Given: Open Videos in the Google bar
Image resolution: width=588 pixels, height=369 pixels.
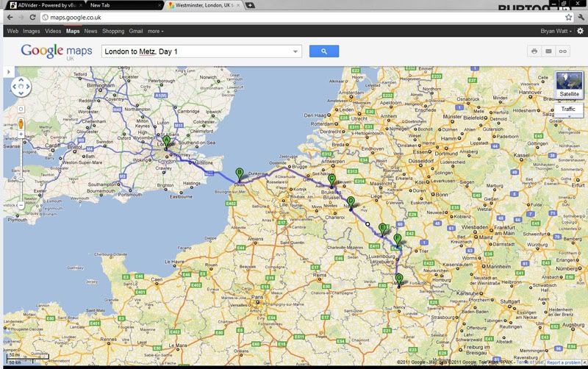Looking at the screenshot, I should (53, 31).
